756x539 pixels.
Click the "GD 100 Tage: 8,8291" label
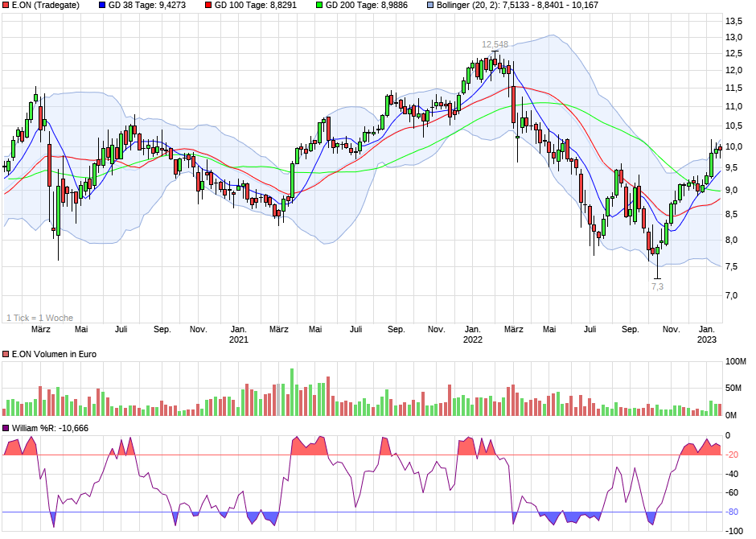[x=258, y=6]
